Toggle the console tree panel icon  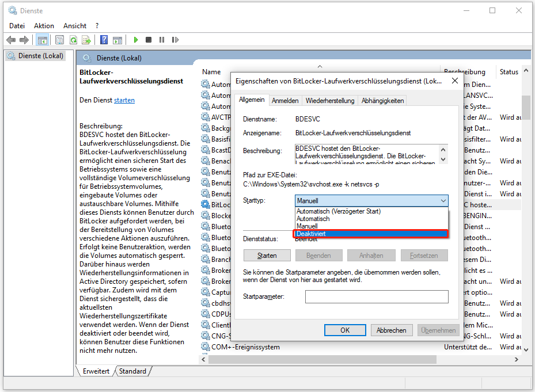click(42, 39)
